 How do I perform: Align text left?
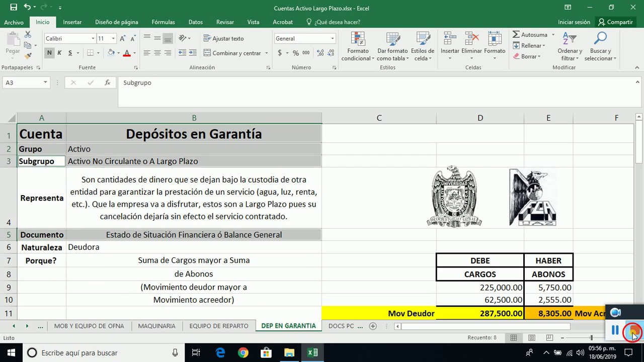[x=147, y=53]
